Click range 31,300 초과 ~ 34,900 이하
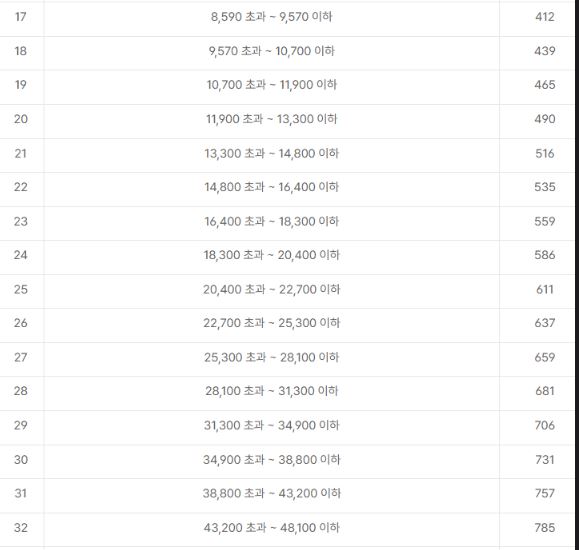579x550 pixels. point(271,425)
